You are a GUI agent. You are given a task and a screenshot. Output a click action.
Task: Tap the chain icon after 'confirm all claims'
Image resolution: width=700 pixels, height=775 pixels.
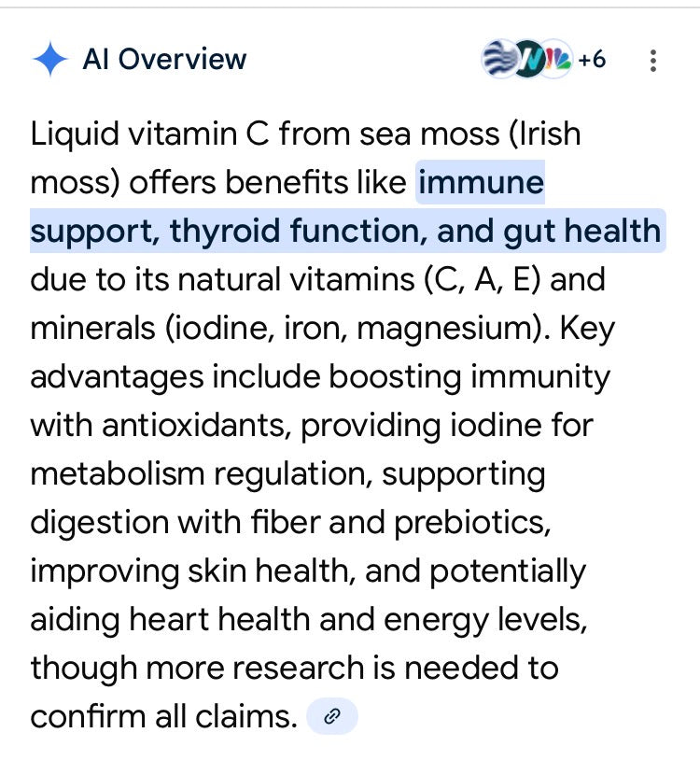click(331, 716)
